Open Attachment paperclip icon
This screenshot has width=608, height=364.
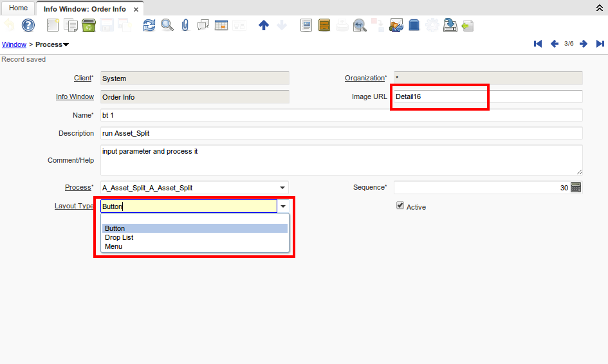pos(185,25)
